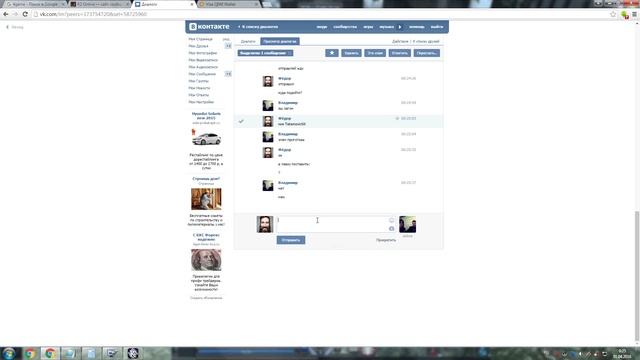
Task: Attach a photo using camera icon
Action: coord(391,229)
